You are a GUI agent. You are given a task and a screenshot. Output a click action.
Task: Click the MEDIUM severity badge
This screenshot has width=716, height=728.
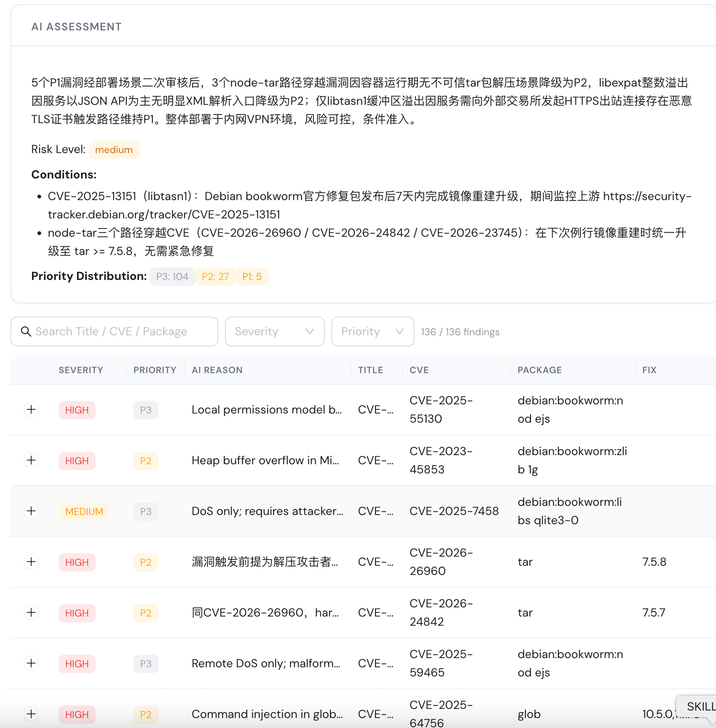pyautogui.click(x=84, y=512)
